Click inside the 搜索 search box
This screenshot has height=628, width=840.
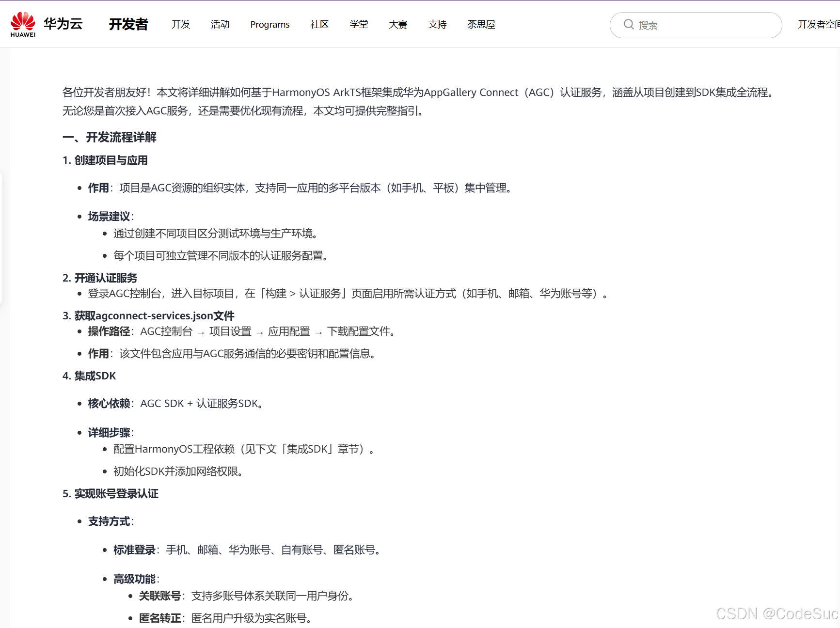[693, 25]
